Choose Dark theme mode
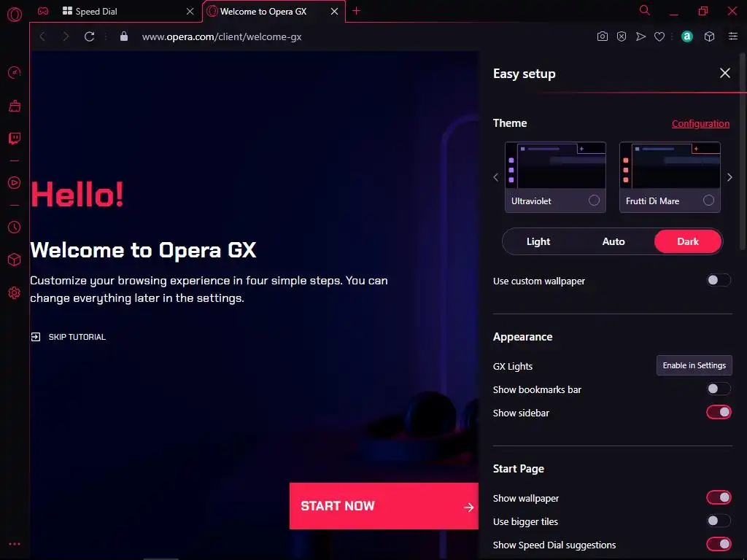This screenshot has height=560, width=747. click(x=687, y=241)
